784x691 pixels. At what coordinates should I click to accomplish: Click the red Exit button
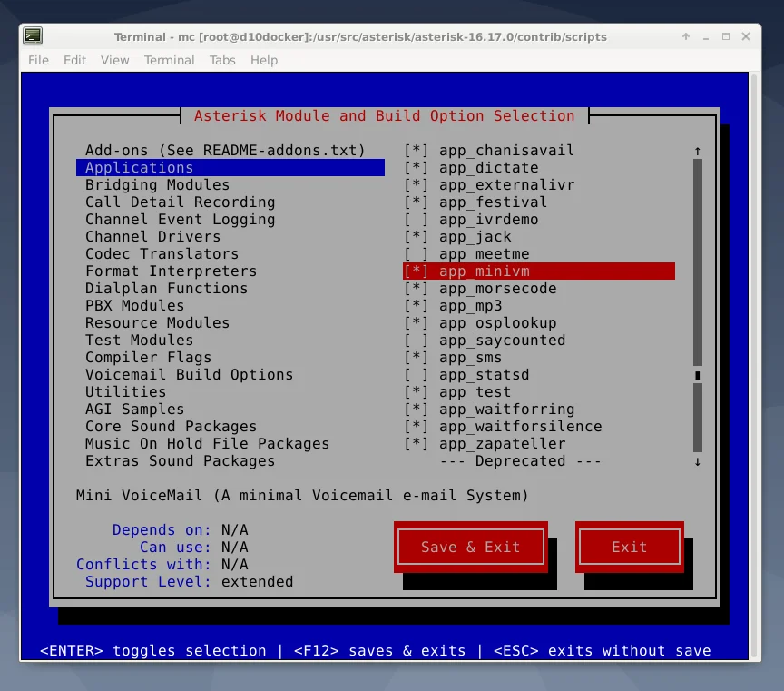[630, 547]
